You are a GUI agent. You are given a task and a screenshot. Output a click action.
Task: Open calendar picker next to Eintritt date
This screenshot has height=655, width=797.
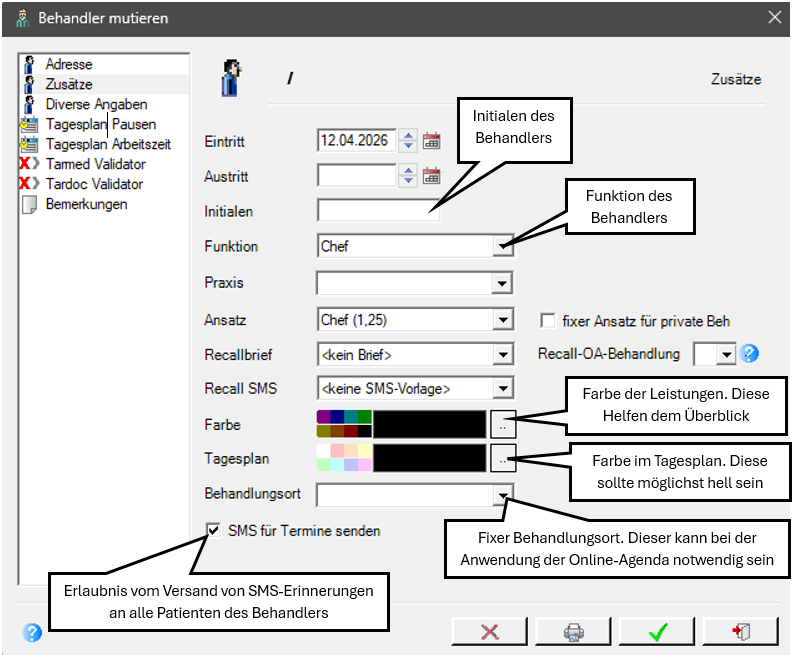click(x=432, y=141)
